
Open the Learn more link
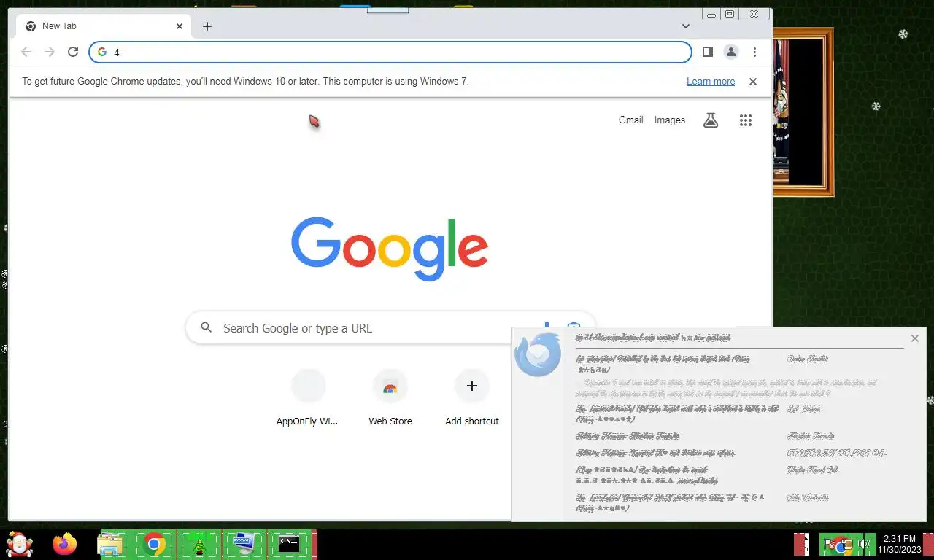pyautogui.click(x=711, y=82)
